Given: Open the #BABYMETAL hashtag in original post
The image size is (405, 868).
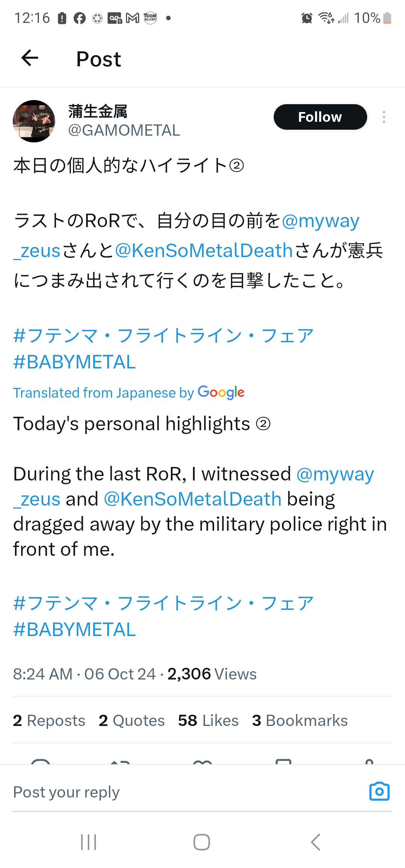Looking at the screenshot, I should point(74,362).
